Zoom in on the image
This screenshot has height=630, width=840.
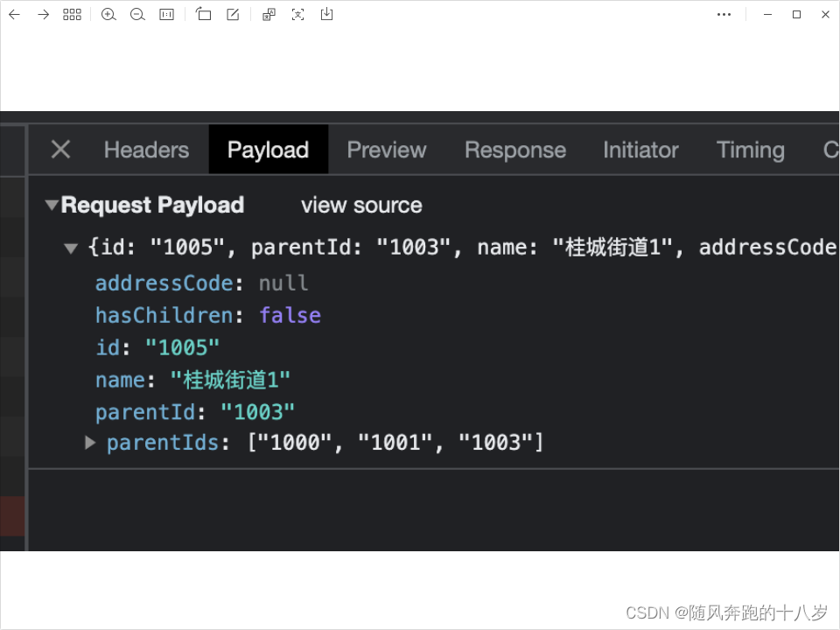[108, 14]
